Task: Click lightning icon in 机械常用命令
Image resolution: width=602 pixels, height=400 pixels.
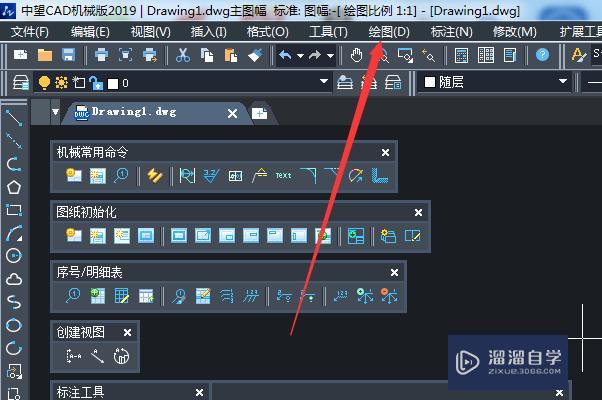Action: 155,176
